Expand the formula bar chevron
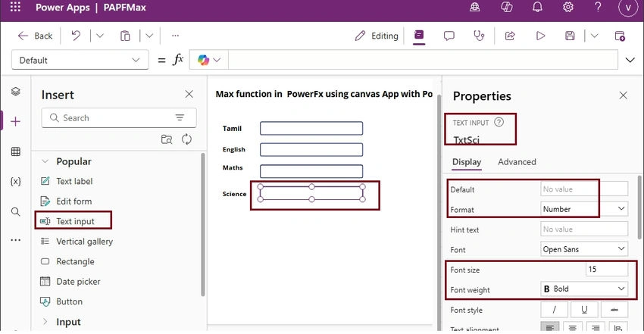Viewport: 644px width, 334px height. tap(630, 61)
